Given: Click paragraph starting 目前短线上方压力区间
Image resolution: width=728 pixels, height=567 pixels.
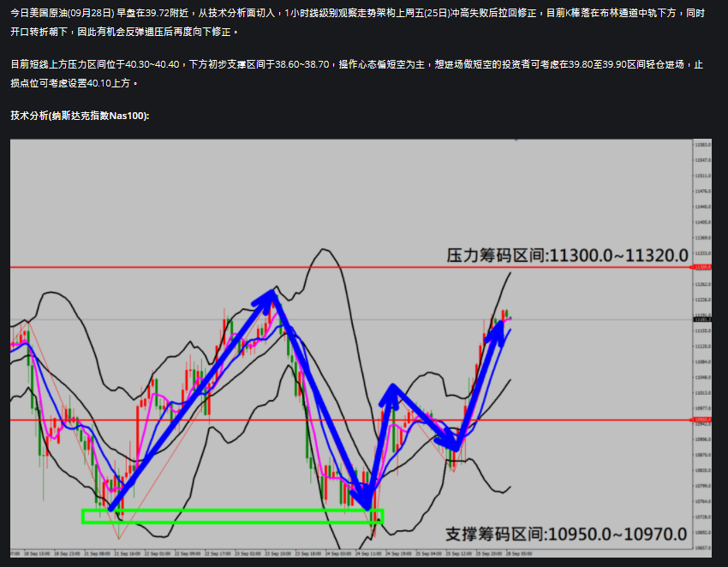Looking at the screenshot, I should coord(356,74).
